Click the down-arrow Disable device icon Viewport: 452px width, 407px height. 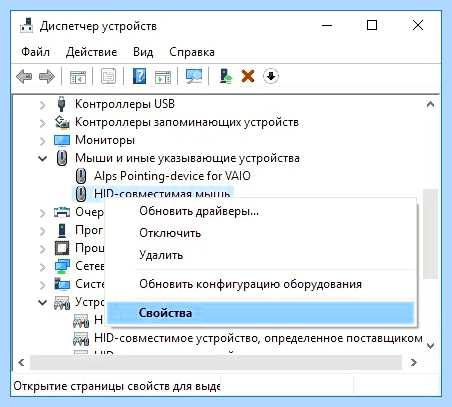click(x=271, y=76)
